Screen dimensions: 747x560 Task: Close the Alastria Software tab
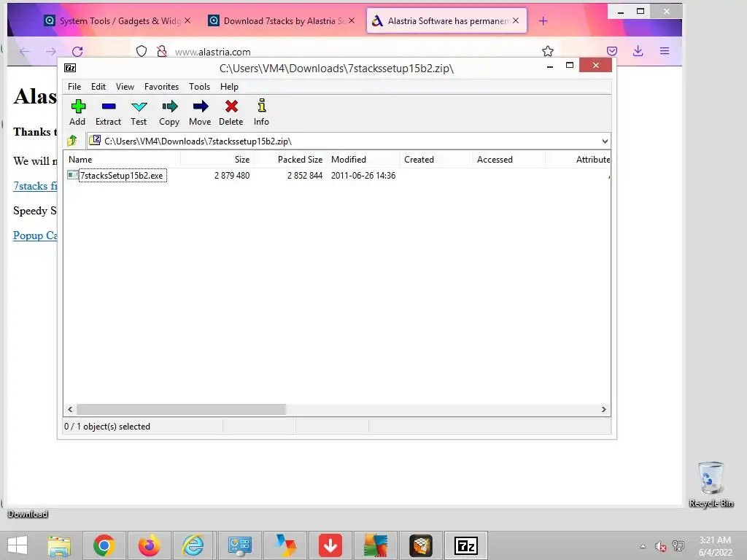pyautogui.click(x=516, y=20)
